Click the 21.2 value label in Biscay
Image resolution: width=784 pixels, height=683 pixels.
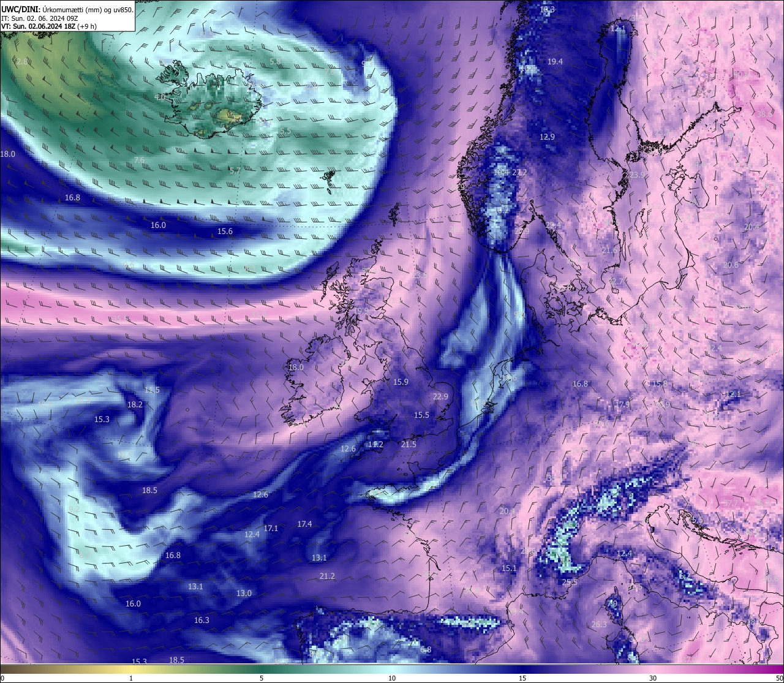(x=327, y=576)
